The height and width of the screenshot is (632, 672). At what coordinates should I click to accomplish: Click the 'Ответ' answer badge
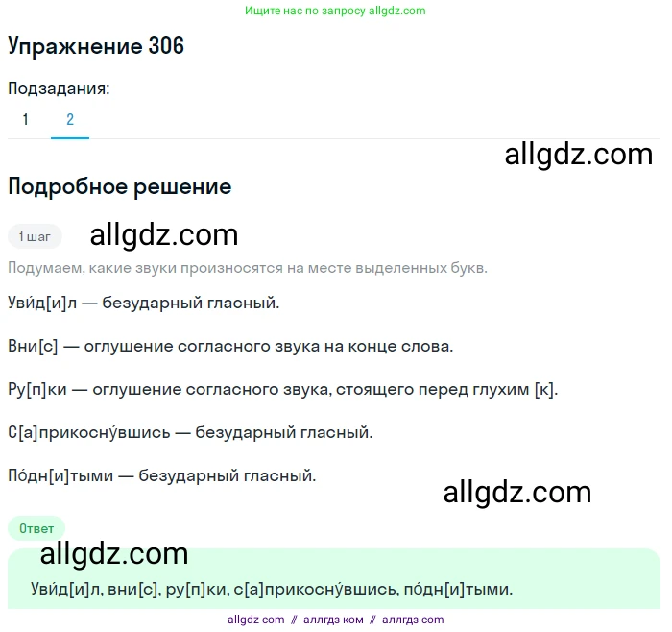(x=36, y=528)
